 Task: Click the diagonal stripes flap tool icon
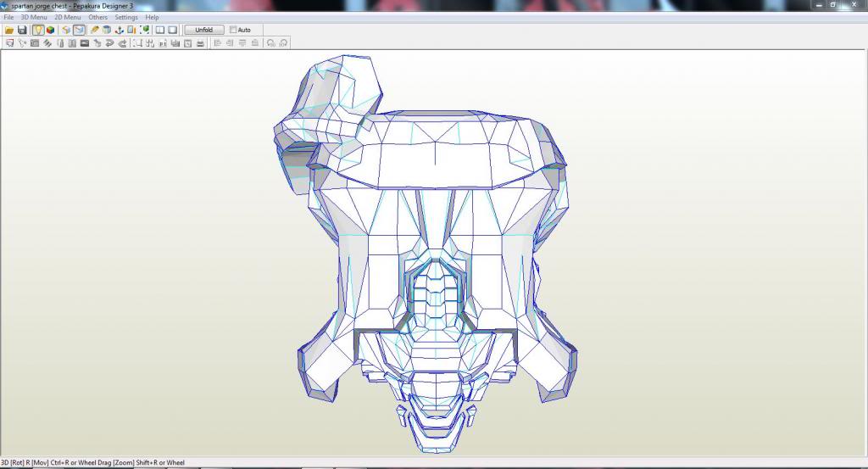coord(47,43)
